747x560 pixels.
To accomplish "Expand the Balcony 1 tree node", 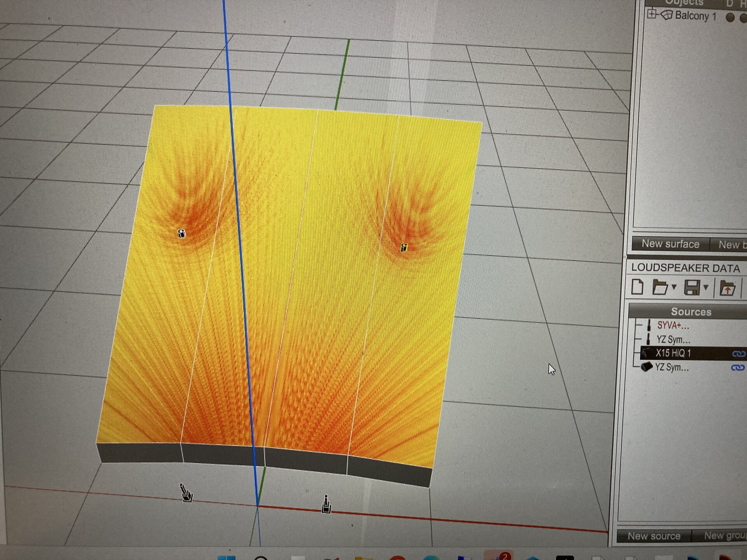I will point(652,14).
